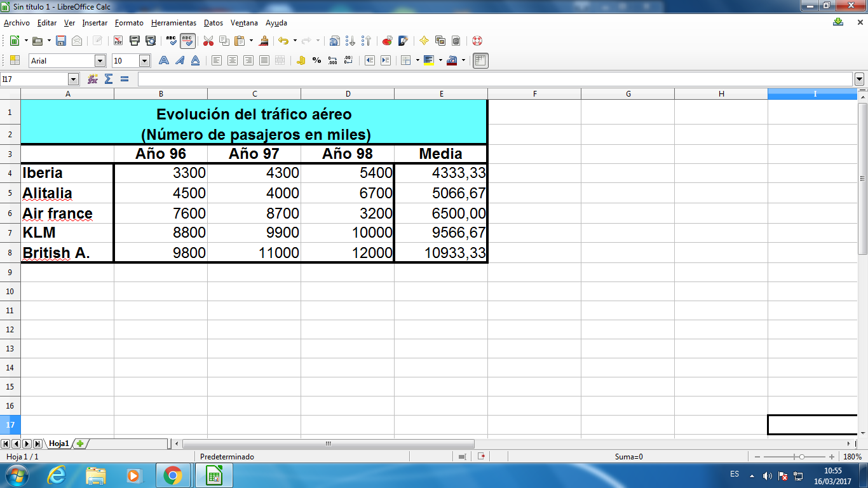Open the Datos menu
868x488 pixels.
point(214,23)
